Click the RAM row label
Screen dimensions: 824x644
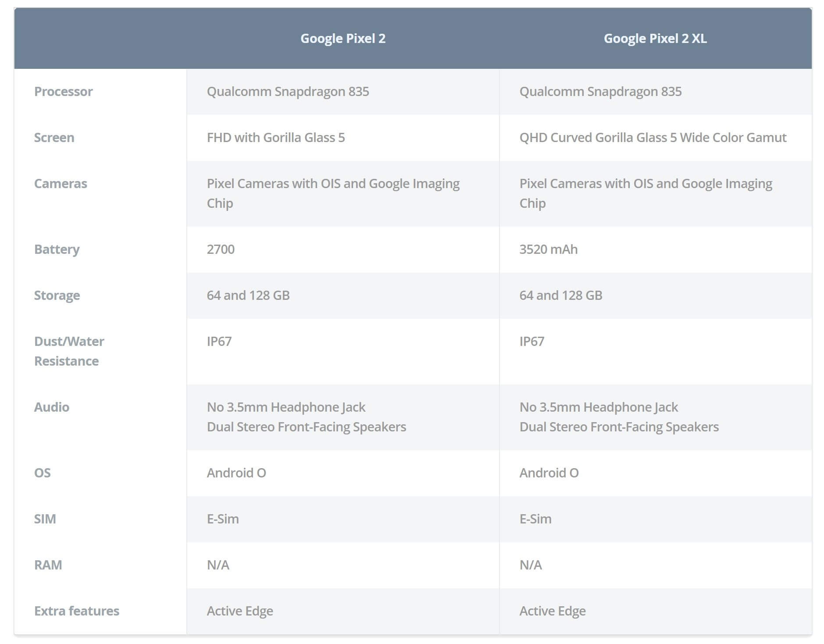[48, 565]
